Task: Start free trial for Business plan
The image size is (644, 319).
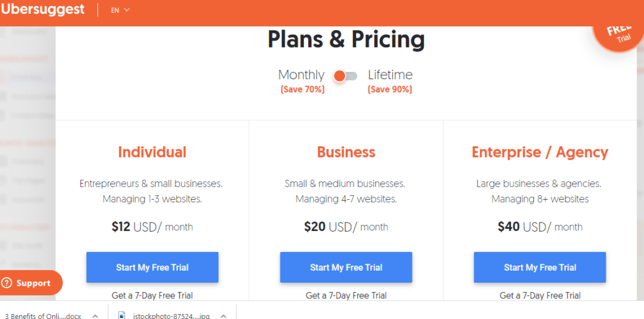Action: [347, 268]
